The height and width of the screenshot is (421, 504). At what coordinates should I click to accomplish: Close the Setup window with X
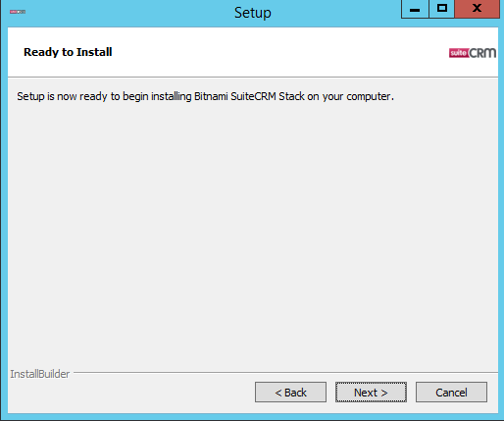[x=477, y=9]
